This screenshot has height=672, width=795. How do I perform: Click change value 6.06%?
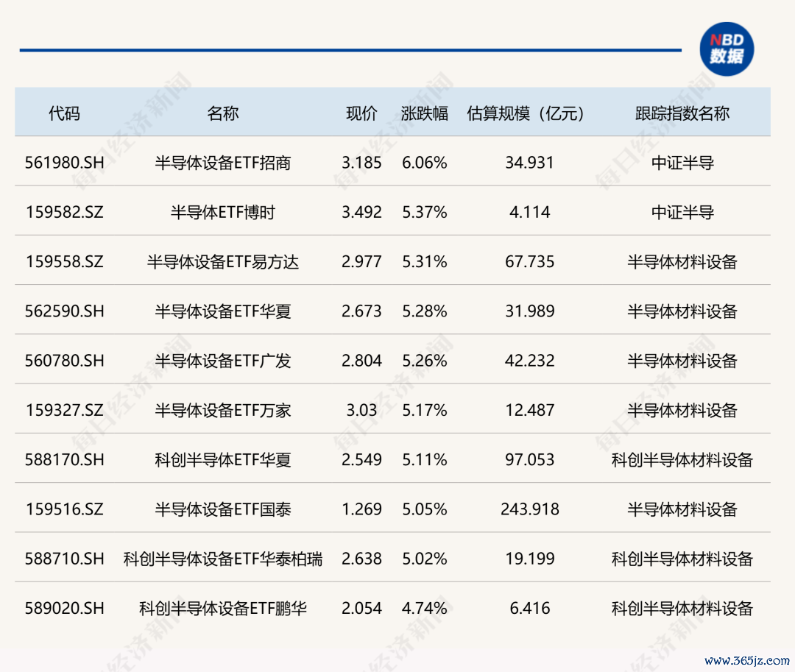[x=425, y=163]
